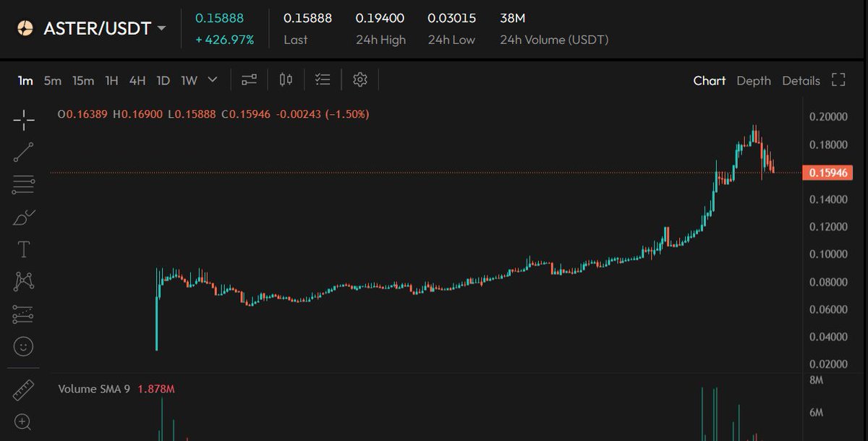Click the 24h High value 0.19400
Image resolution: width=868 pixels, height=441 pixels.
380,18
